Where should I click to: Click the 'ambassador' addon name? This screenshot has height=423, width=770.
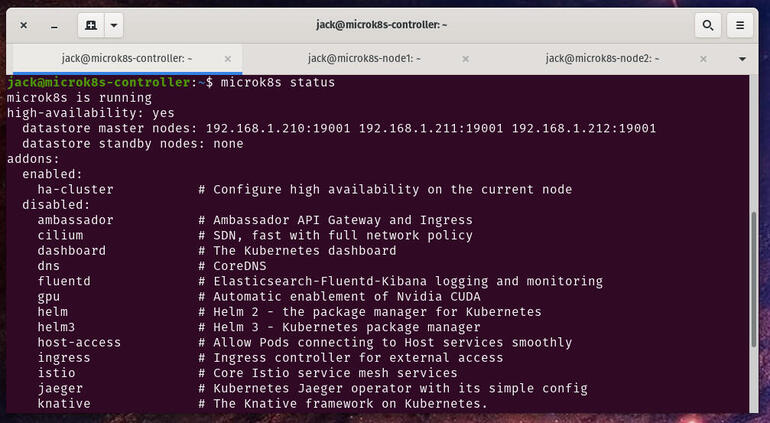click(76, 220)
